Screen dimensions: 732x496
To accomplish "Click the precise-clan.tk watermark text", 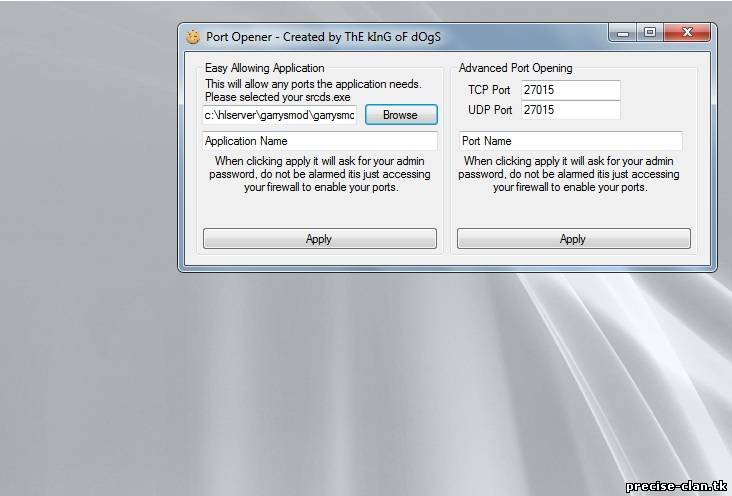I will click(676, 486).
